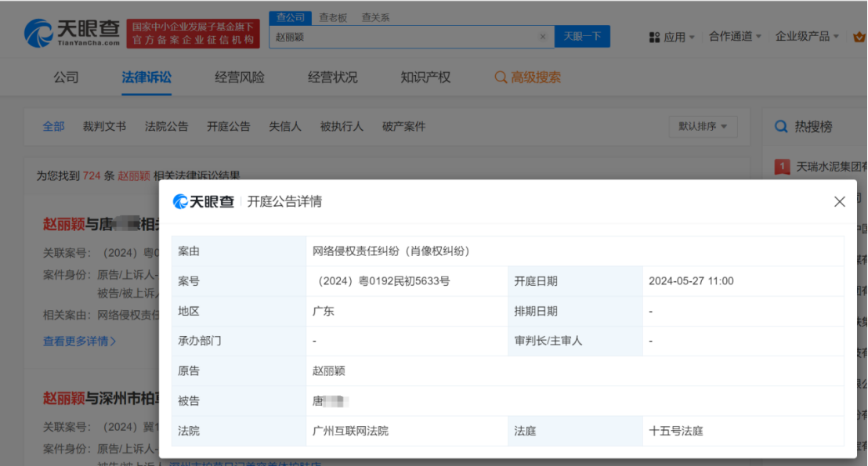Click the 天眼一下 search button
868x466 pixels.
coord(582,36)
